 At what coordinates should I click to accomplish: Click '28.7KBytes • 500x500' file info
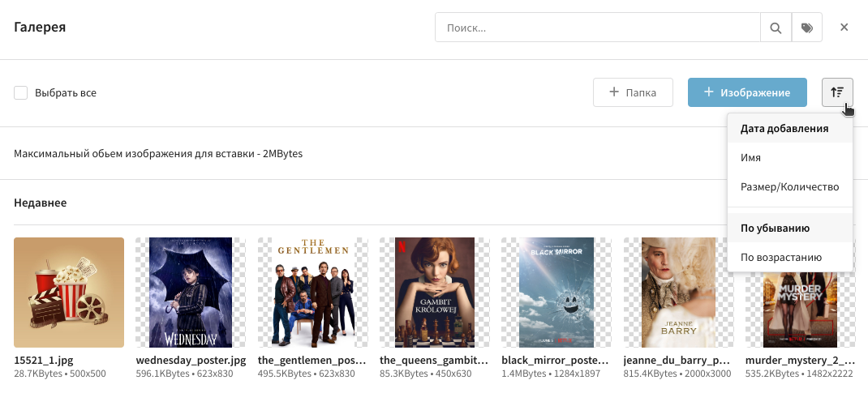60,374
